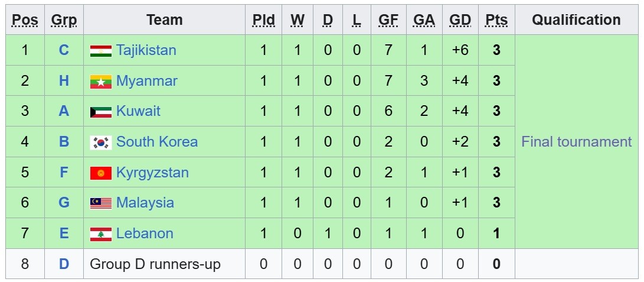
Task: Open the Tajikistan team link
Action: [x=146, y=50]
